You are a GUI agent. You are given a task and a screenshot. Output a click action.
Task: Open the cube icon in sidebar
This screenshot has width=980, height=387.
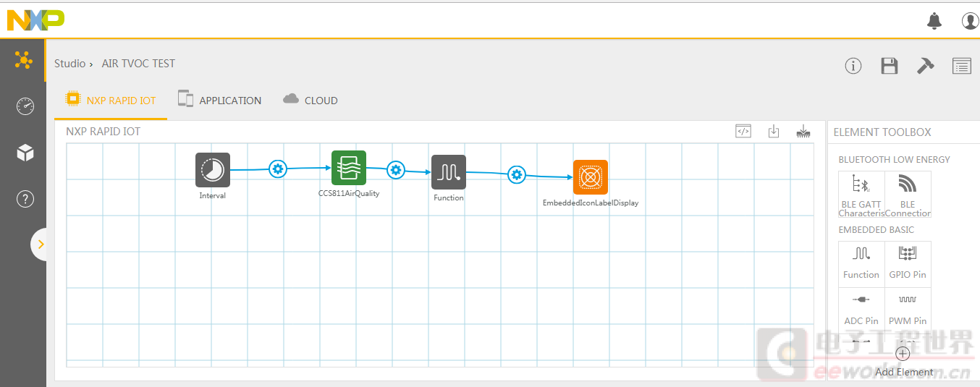click(x=25, y=153)
